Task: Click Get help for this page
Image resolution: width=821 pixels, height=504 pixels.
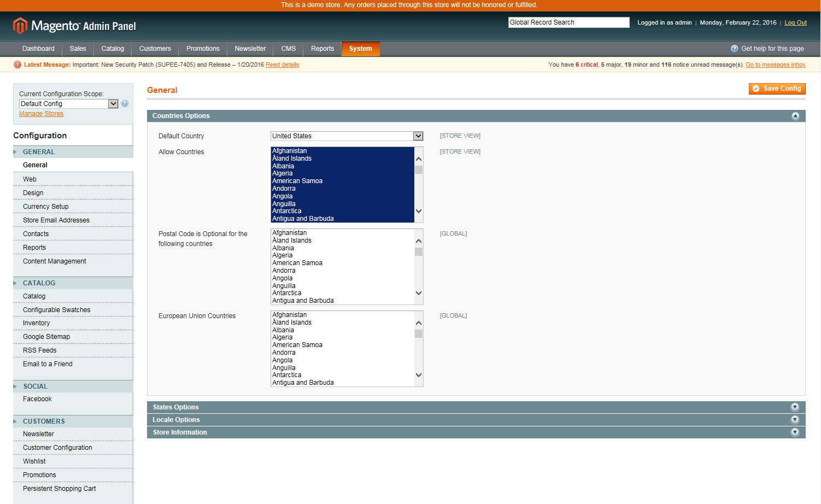Action: 772,49
